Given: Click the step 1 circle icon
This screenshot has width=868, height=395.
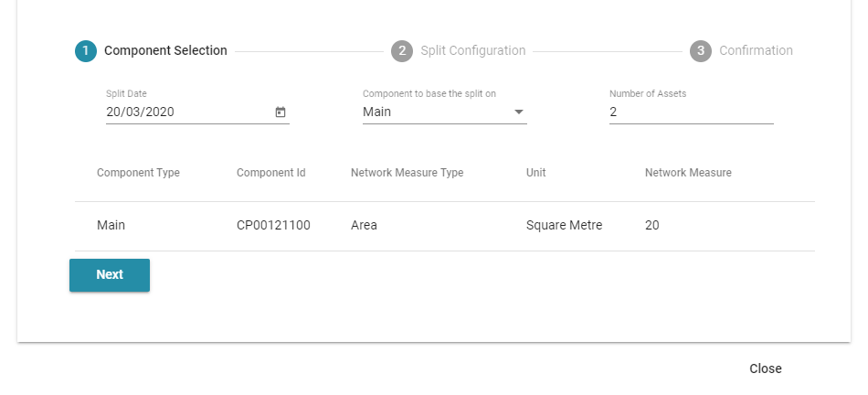Looking at the screenshot, I should pos(86,51).
